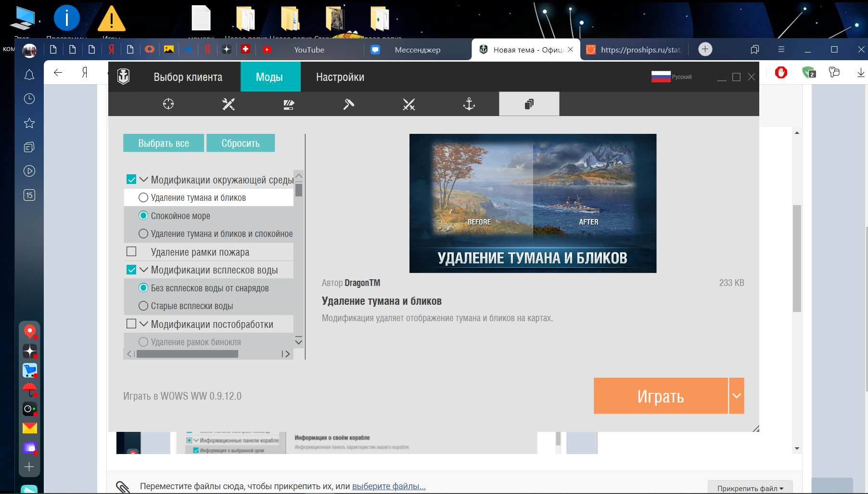This screenshot has width=868, height=494.
Task: Switch to the 'Выбор клиента' tab
Action: 188,77
